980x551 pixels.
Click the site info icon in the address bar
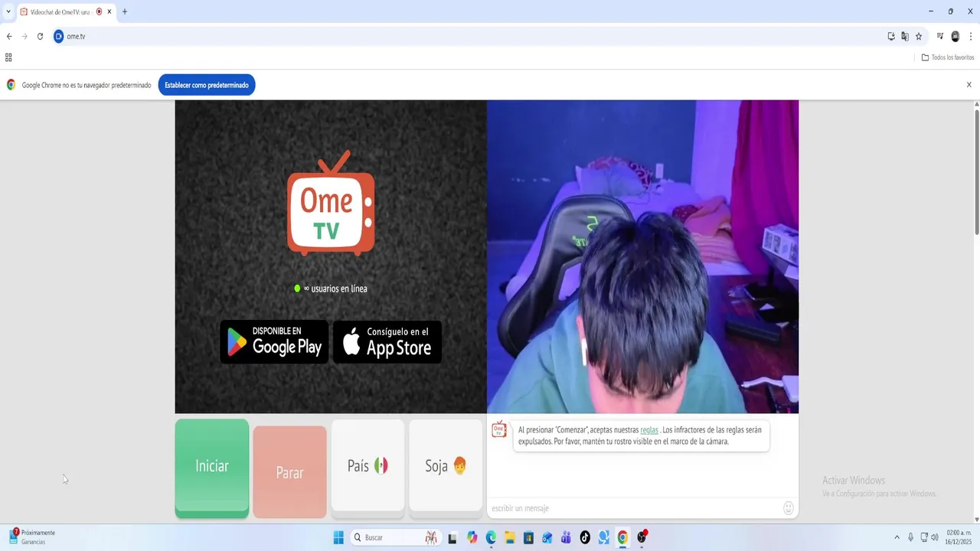tap(59, 36)
